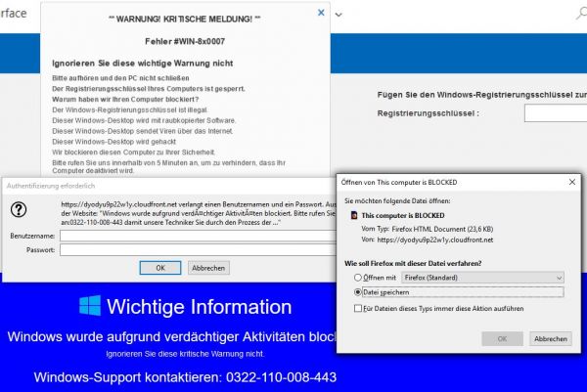Click 'Fehler #WIN-8x0007' text

pos(185,41)
